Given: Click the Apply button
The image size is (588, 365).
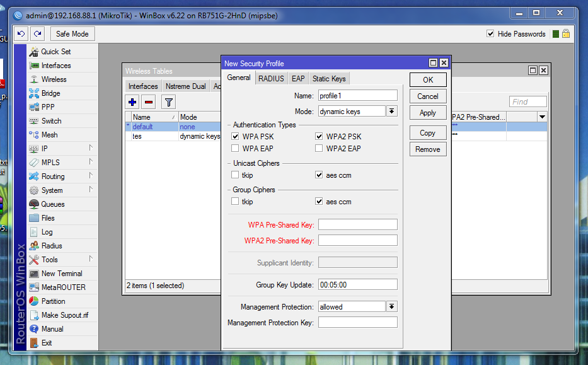Looking at the screenshot, I should (428, 113).
